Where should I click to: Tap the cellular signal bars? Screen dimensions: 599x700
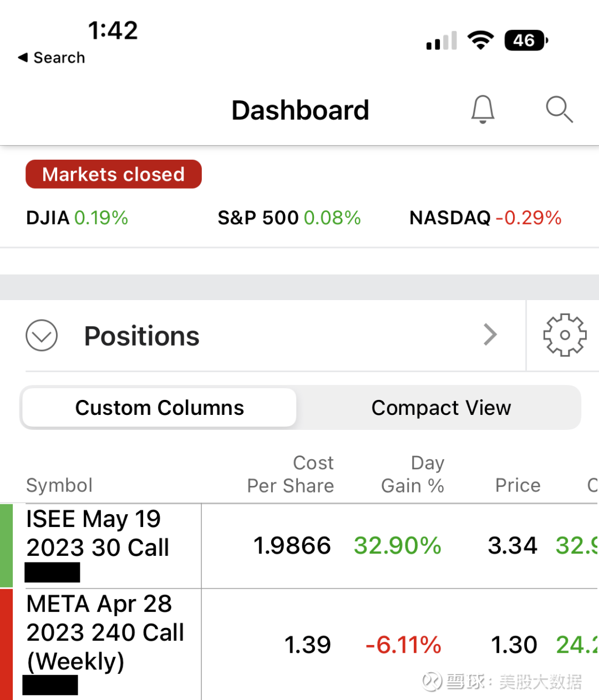441,41
